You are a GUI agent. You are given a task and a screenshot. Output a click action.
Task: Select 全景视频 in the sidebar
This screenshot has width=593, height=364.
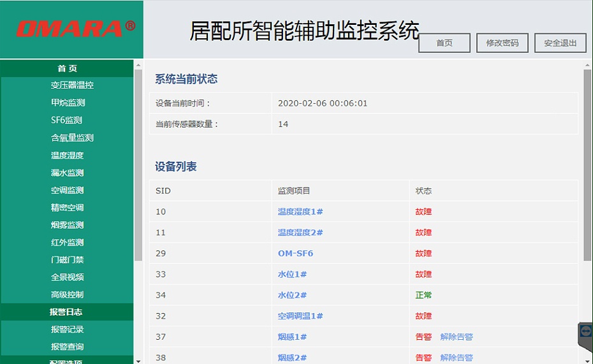tap(68, 277)
